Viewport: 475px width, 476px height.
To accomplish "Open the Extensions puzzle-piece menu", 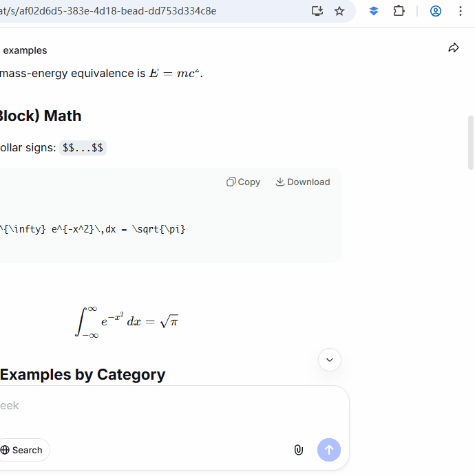I will 399,11.
